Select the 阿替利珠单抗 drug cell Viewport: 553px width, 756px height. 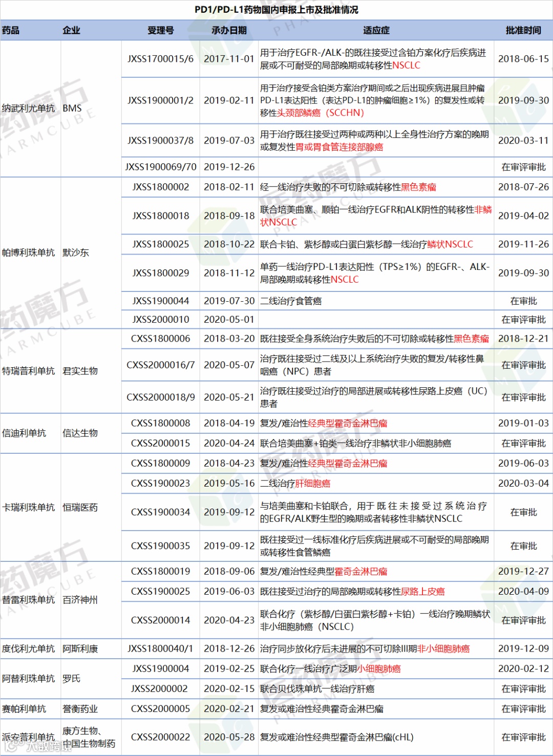(x=28, y=679)
